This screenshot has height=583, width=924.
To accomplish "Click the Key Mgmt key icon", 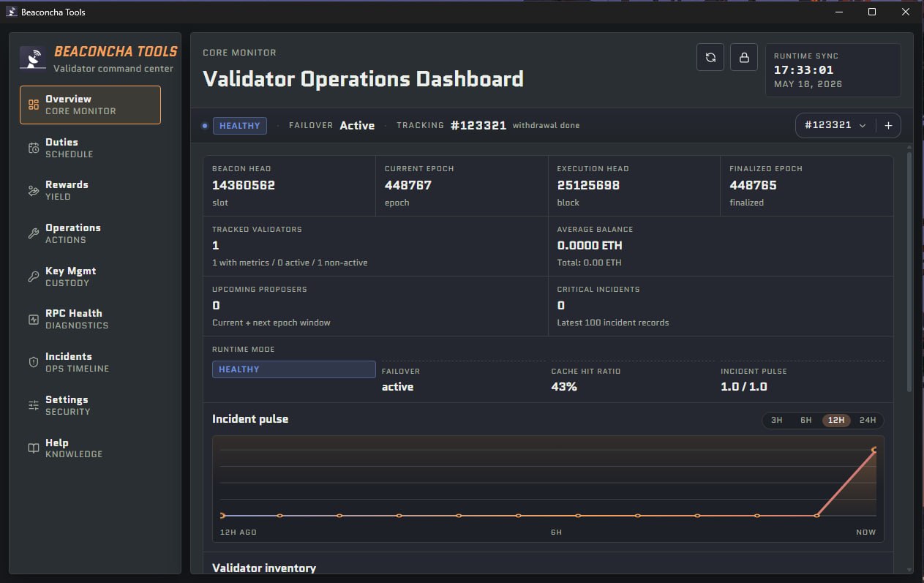I will coord(34,277).
